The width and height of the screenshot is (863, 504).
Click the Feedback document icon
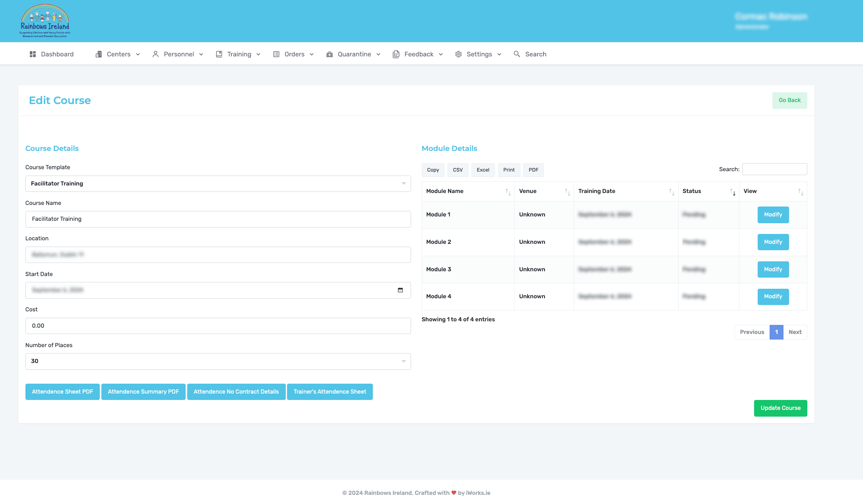click(x=396, y=54)
